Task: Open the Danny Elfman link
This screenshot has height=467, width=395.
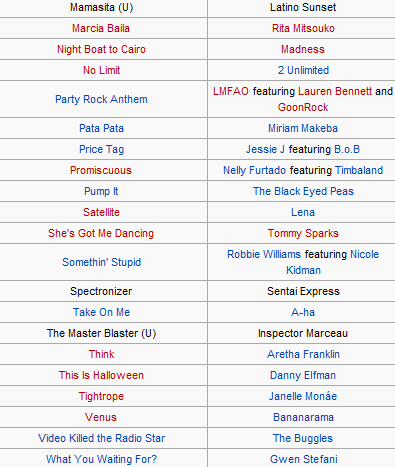Action: [303, 375]
